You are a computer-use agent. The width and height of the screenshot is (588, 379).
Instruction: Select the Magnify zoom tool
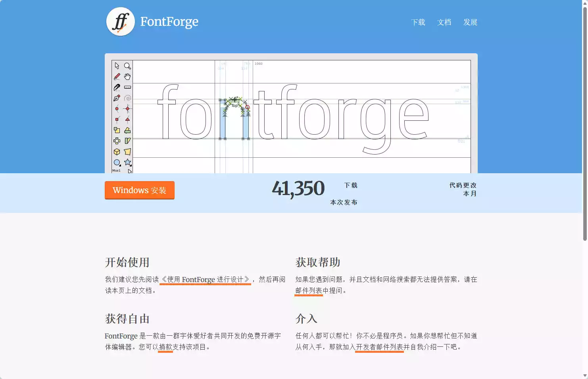127,66
